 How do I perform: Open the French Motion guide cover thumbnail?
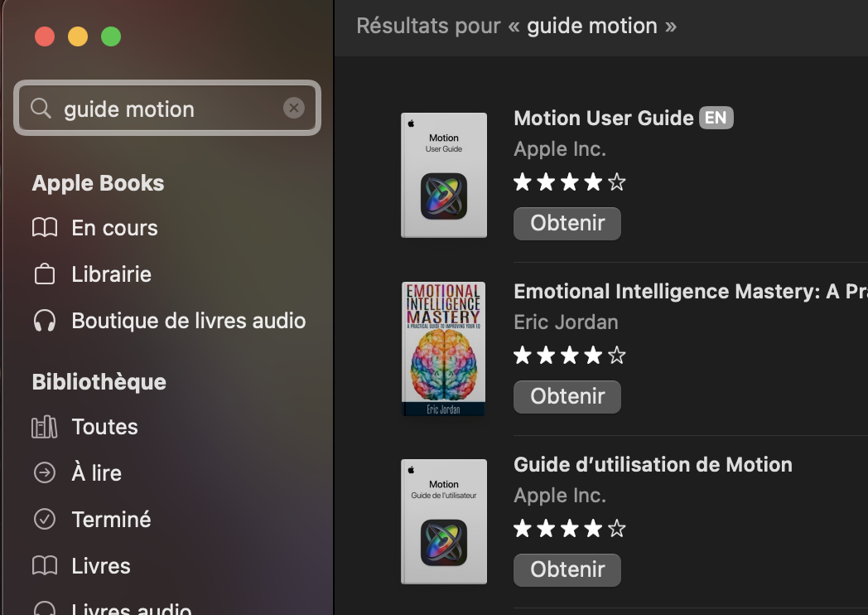pyautogui.click(x=444, y=521)
